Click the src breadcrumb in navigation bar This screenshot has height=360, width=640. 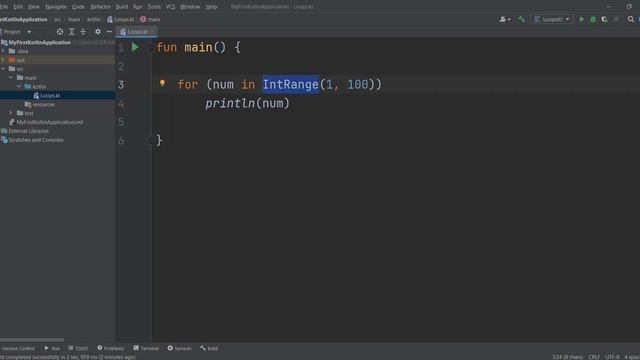57,19
